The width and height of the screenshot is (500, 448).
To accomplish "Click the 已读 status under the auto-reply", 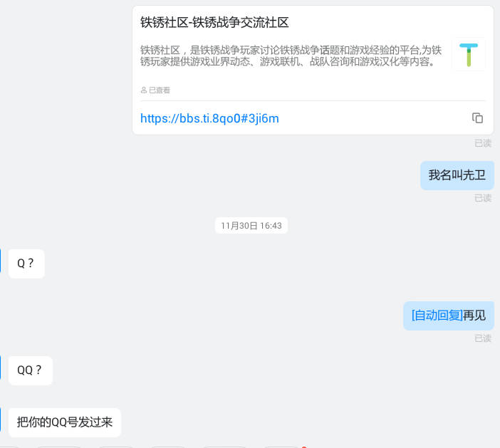I will point(483,338).
